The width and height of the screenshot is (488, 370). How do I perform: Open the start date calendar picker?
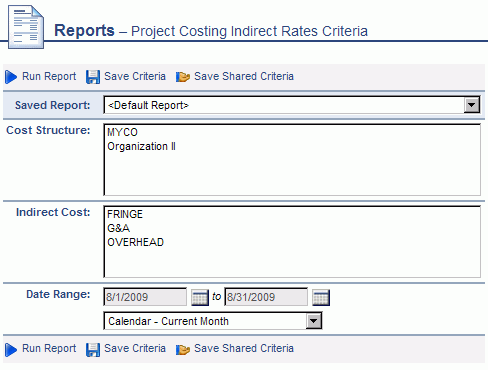(x=200, y=297)
